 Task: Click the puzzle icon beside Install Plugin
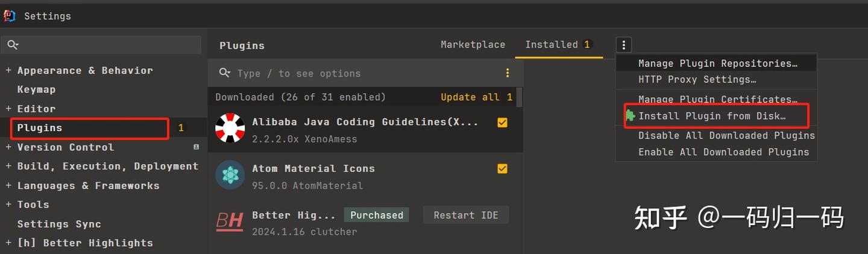(629, 116)
